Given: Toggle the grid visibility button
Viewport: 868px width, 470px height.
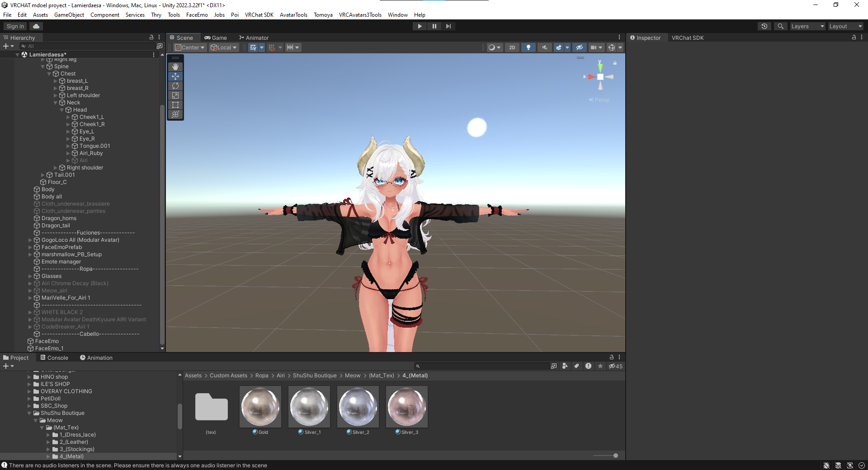Looking at the screenshot, I should [x=253, y=47].
